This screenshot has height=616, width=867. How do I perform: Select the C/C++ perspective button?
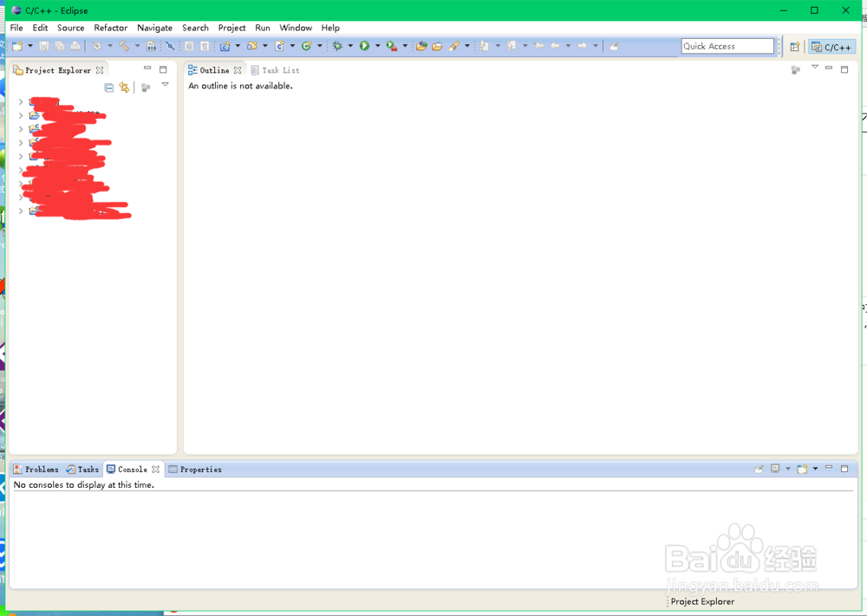pyautogui.click(x=831, y=47)
